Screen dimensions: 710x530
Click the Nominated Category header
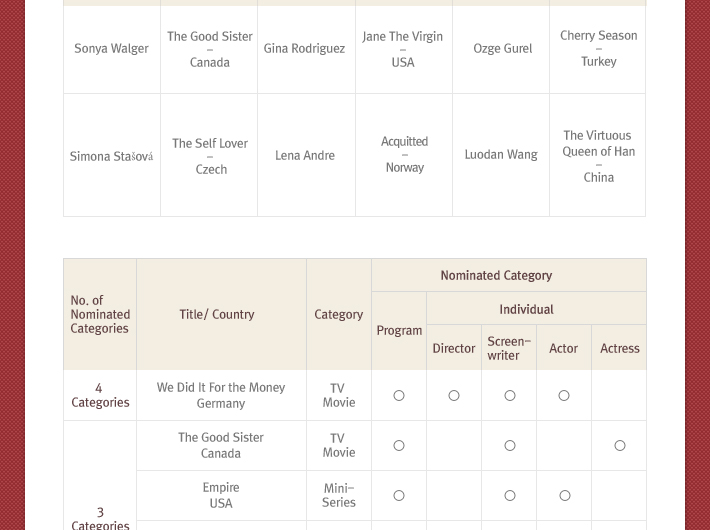point(509,276)
